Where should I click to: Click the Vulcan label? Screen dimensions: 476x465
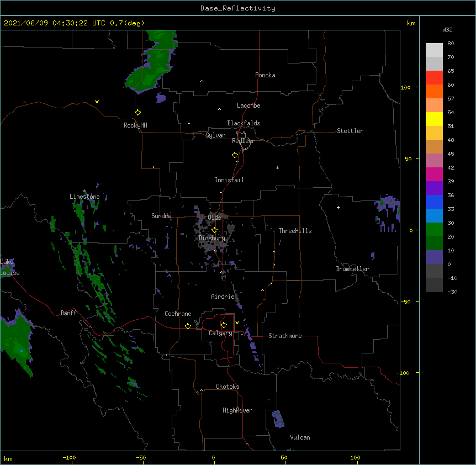(x=300, y=437)
